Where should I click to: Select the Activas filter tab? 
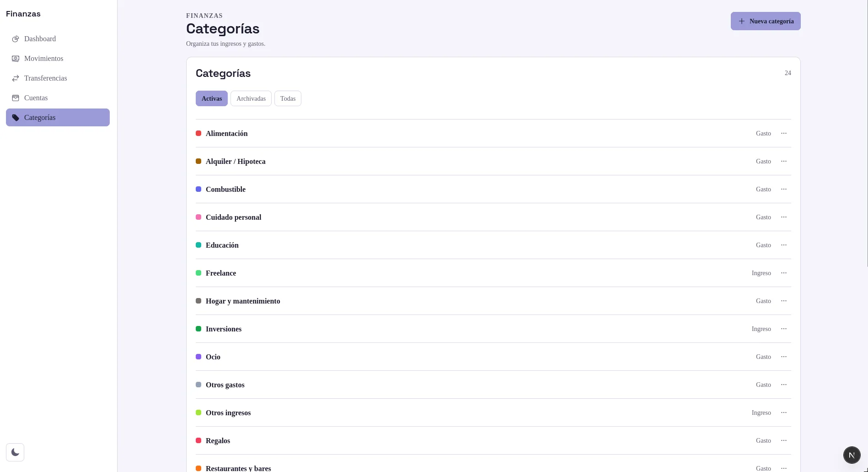point(212,98)
